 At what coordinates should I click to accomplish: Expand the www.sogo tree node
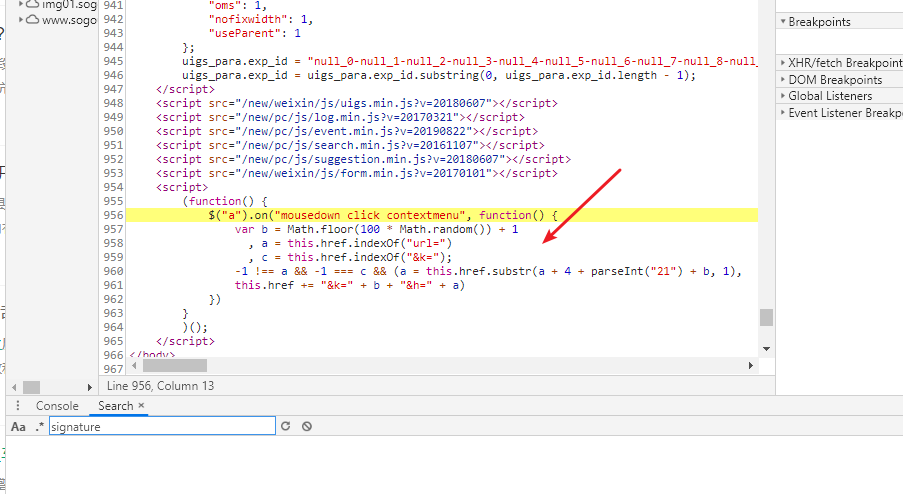coord(21,20)
